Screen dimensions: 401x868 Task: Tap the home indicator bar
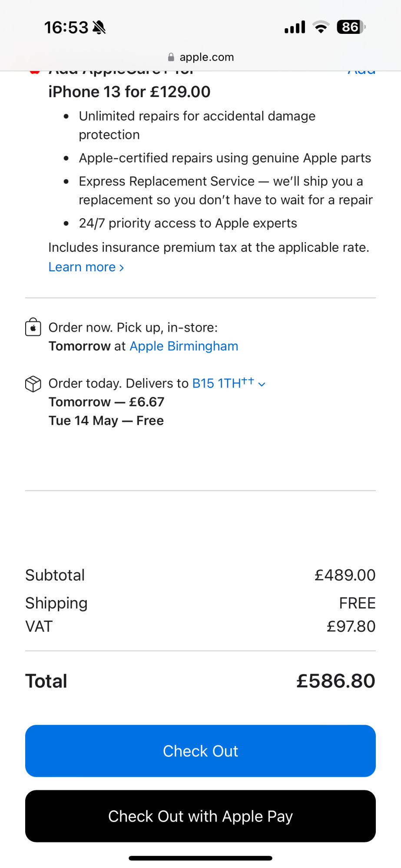pos(201,858)
